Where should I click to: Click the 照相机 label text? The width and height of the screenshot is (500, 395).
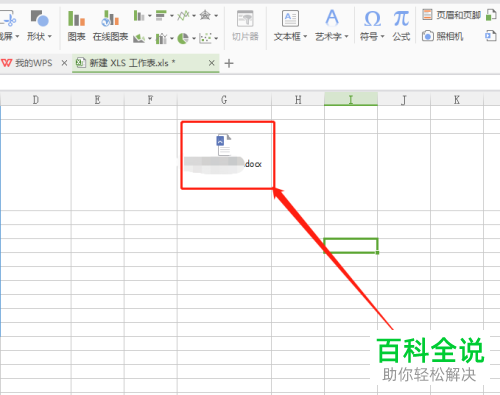450,36
